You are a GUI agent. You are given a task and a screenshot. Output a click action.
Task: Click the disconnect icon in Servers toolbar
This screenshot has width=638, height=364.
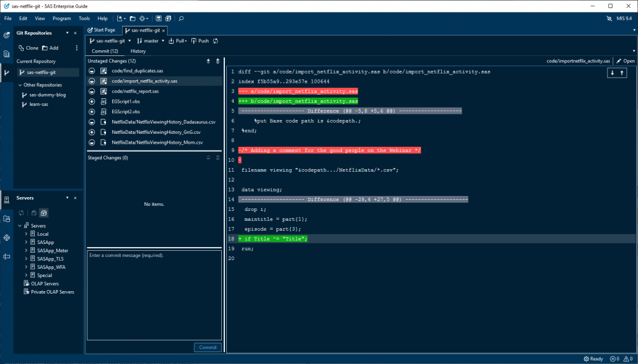point(34,213)
